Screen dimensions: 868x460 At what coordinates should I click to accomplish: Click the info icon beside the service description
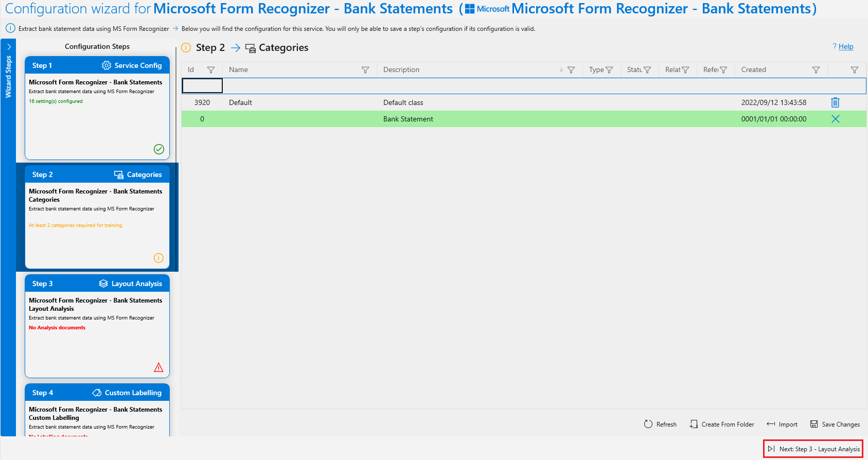[x=10, y=28]
